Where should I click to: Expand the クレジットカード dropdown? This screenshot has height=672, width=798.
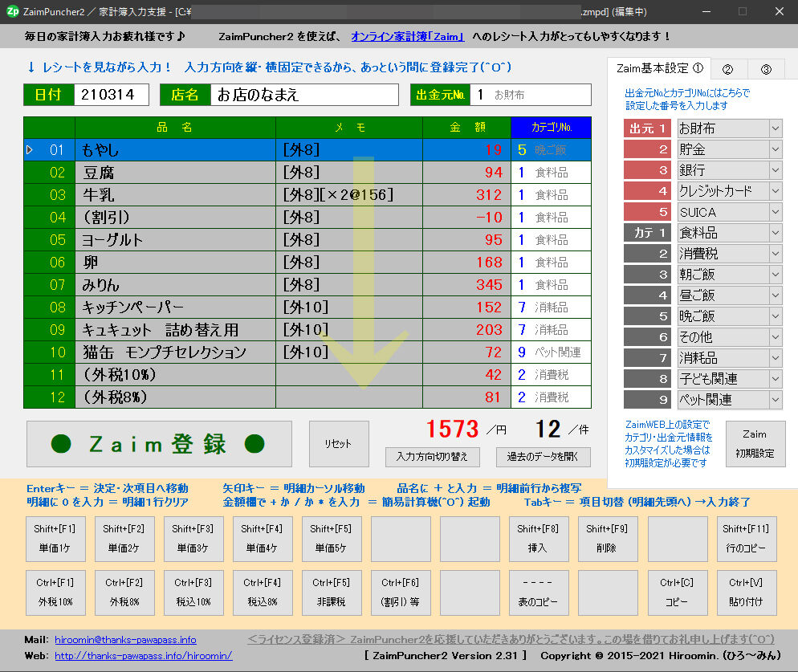coord(775,191)
